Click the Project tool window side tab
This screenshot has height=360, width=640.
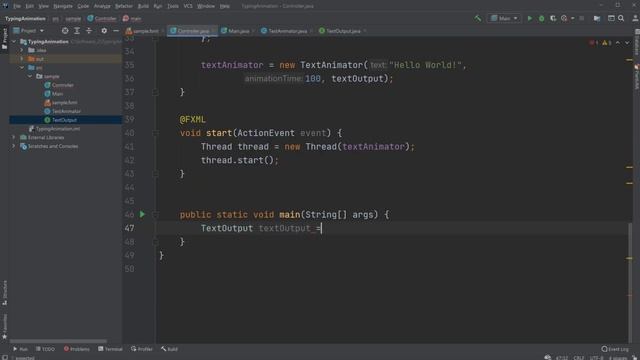coord(4,39)
